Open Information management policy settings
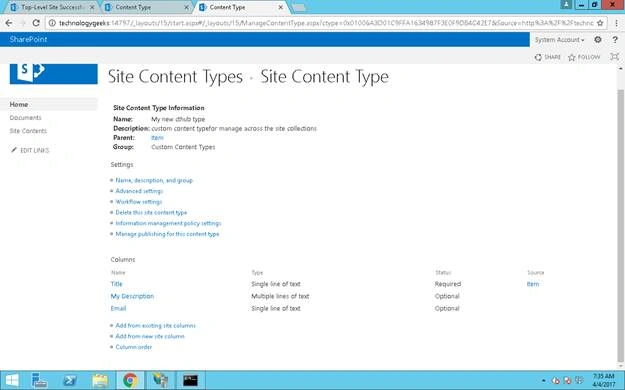 click(x=168, y=223)
